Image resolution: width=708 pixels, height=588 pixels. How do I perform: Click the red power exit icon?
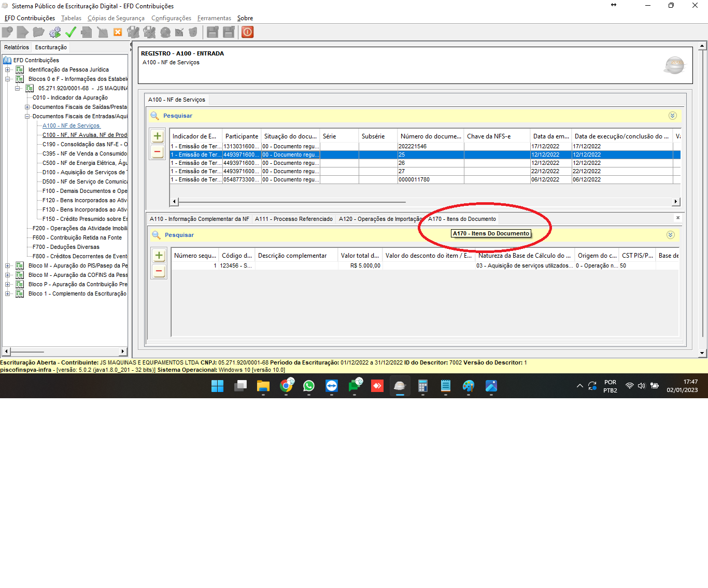pyautogui.click(x=248, y=32)
